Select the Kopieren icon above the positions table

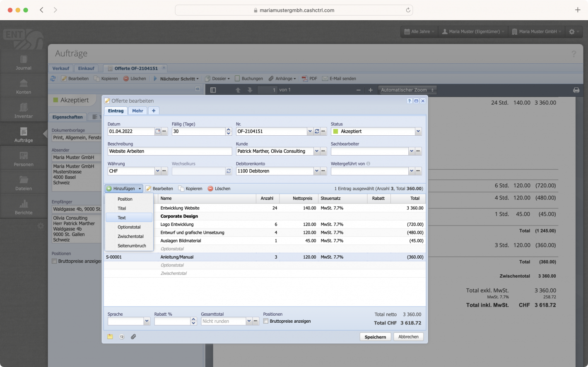[181, 188]
